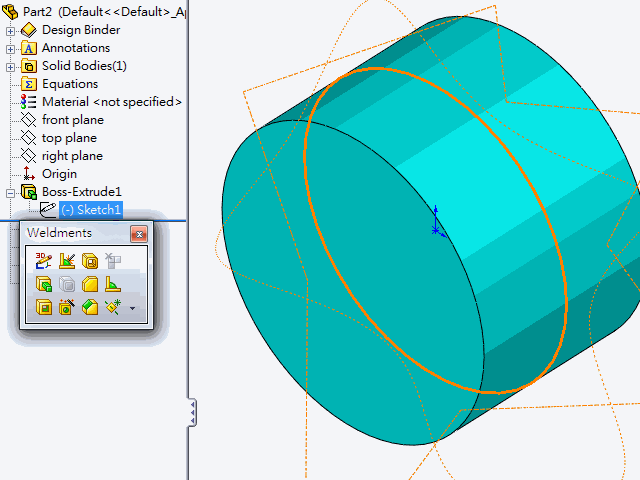Click the Fillet Bead weld icon
Viewport: 640px width, 480px height.
point(113,284)
